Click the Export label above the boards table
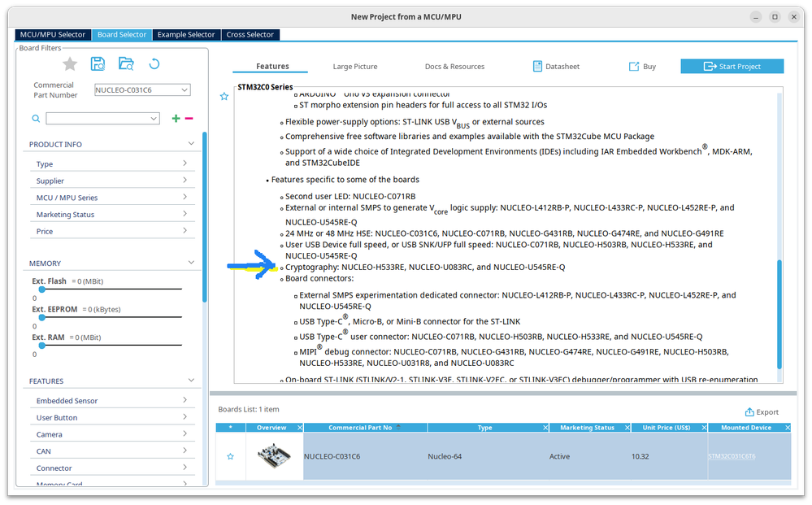Screen dimensions: 812x505 pos(767,411)
